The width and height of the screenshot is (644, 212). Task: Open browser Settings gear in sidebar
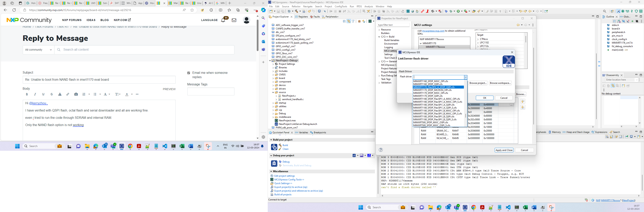point(263,137)
